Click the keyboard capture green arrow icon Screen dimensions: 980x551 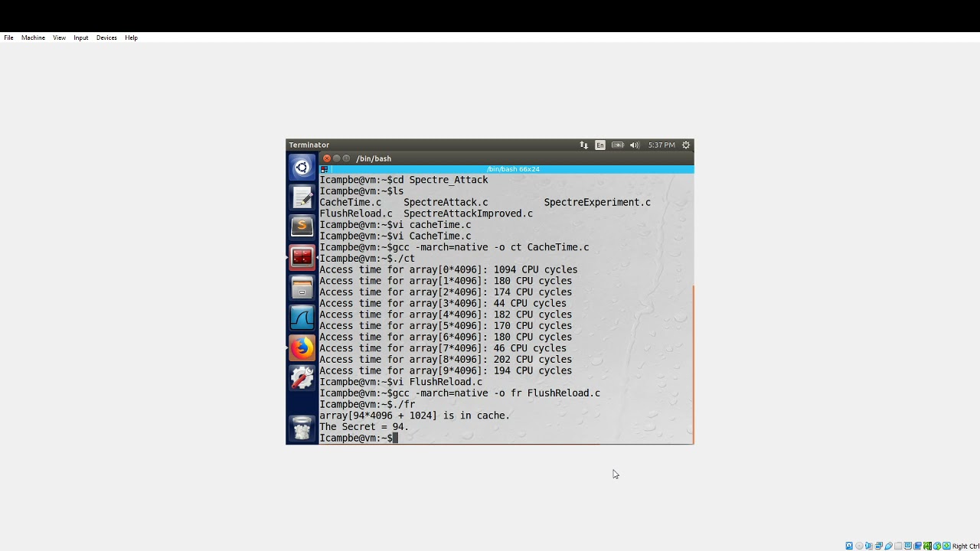pyautogui.click(x=946, y=546)
